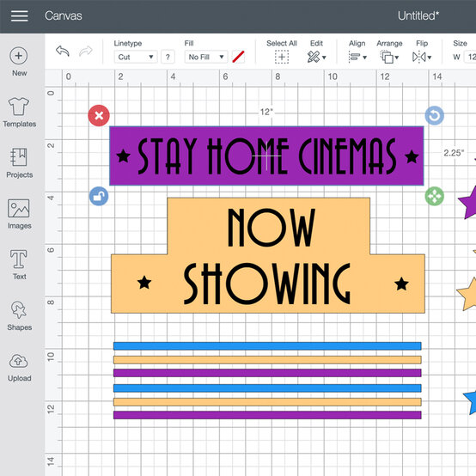This screenshot has width=476, height=476.
Task: Select the SHOWING text
Action: 267,284
